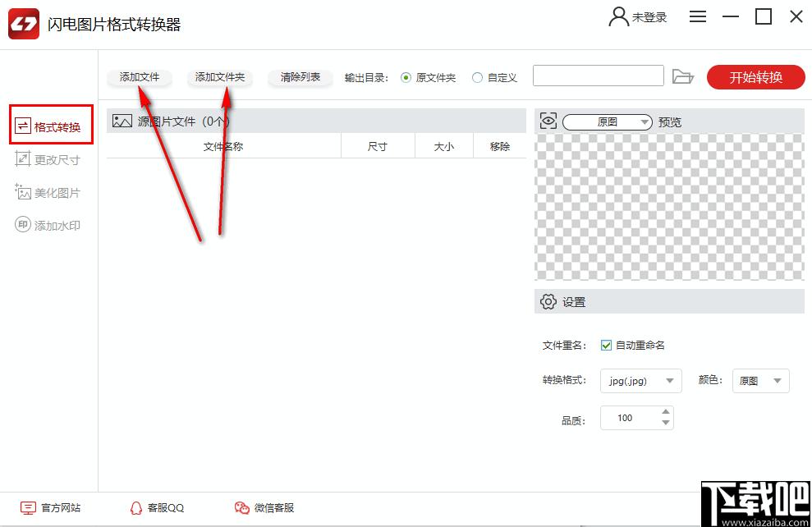Switch to 添加水印 tab
812x527 pixels.
pos(48,225)
